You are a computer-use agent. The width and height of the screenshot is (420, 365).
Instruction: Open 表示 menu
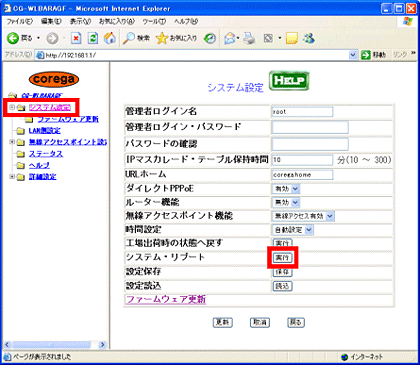click(x=80, y=22)
